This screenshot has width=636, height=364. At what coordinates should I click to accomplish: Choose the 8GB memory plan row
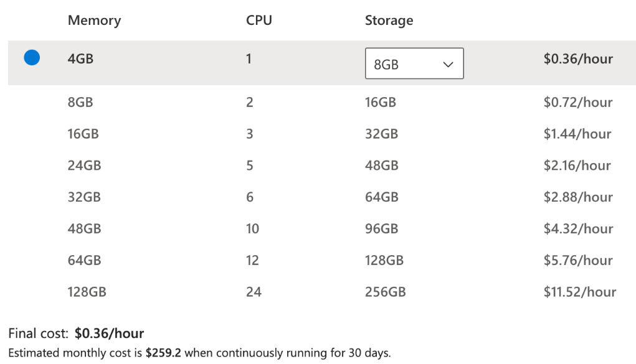(80, 102)
